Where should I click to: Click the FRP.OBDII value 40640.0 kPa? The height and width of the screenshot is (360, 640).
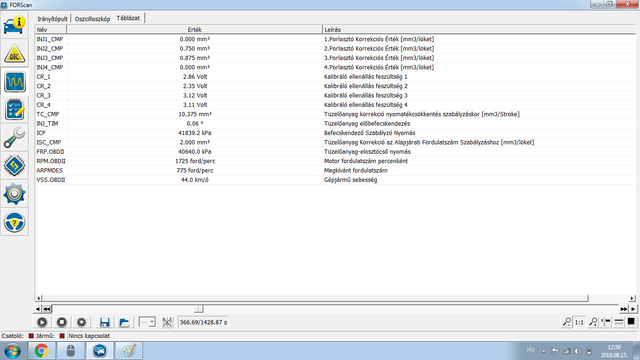click(x=195, y=152)
